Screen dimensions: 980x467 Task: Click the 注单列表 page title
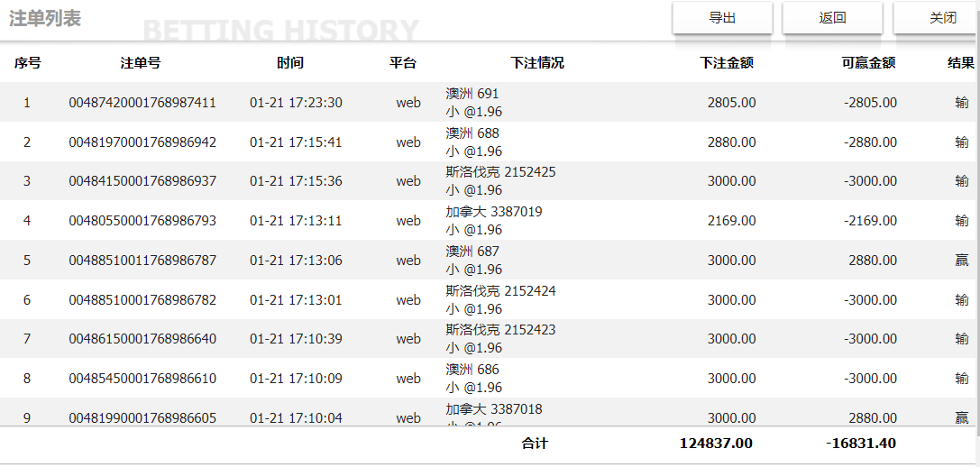[x=45, y=18]
